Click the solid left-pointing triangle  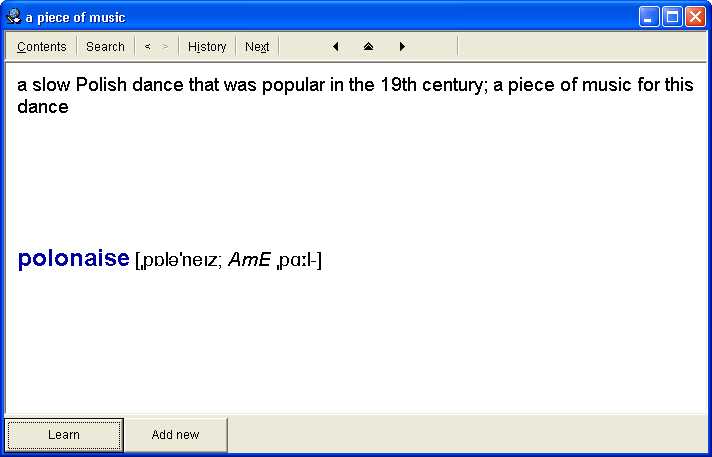(x=335, y=47)
